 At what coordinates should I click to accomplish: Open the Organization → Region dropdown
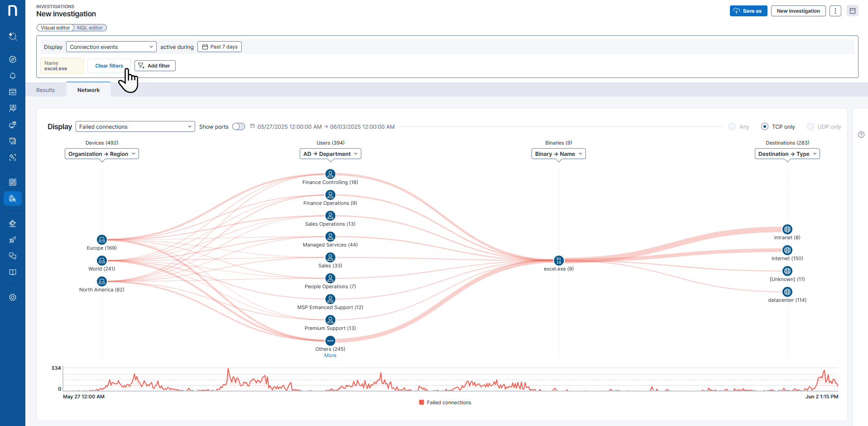pos(102,154)
